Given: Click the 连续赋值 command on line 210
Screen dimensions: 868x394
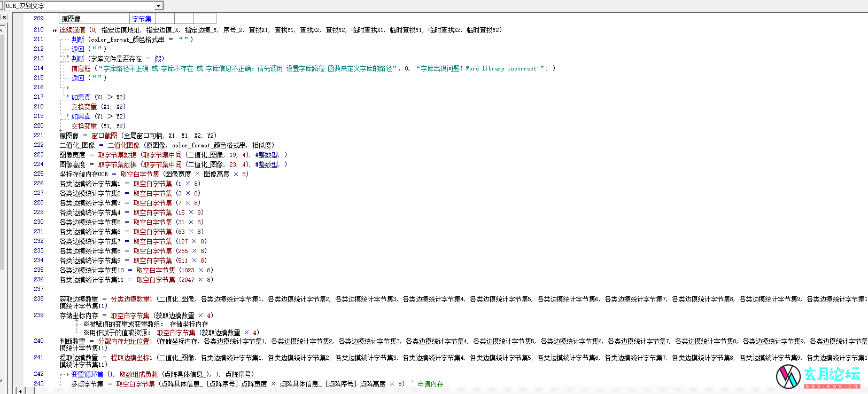Looking at the screenshot, I should [72, 30].
